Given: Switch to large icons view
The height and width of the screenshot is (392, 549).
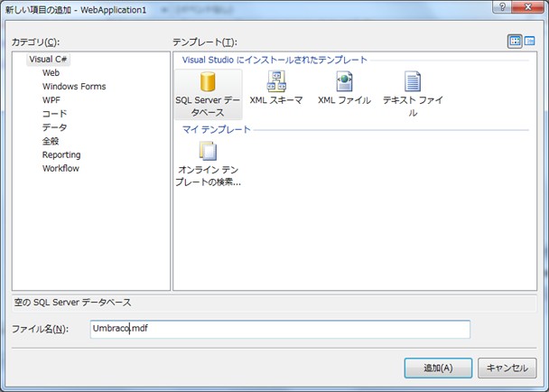Looking at the screenshot, I should [515, 42].
